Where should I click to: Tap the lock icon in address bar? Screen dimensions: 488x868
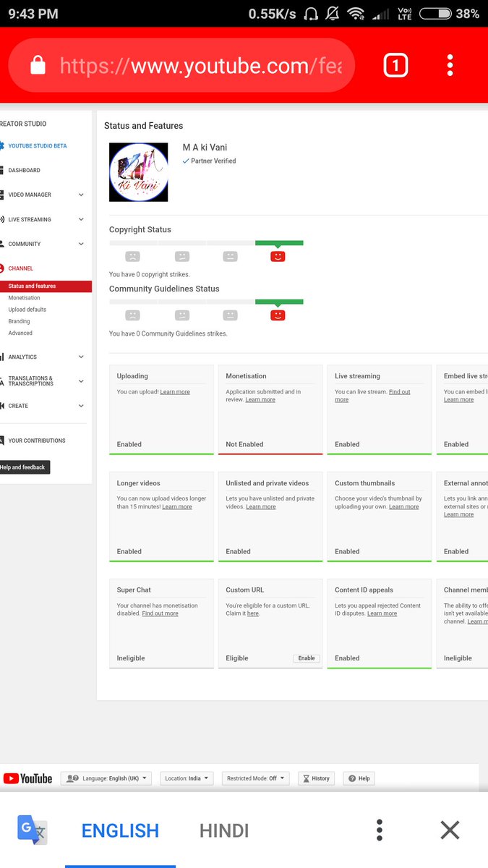click(x=37, y=66)
